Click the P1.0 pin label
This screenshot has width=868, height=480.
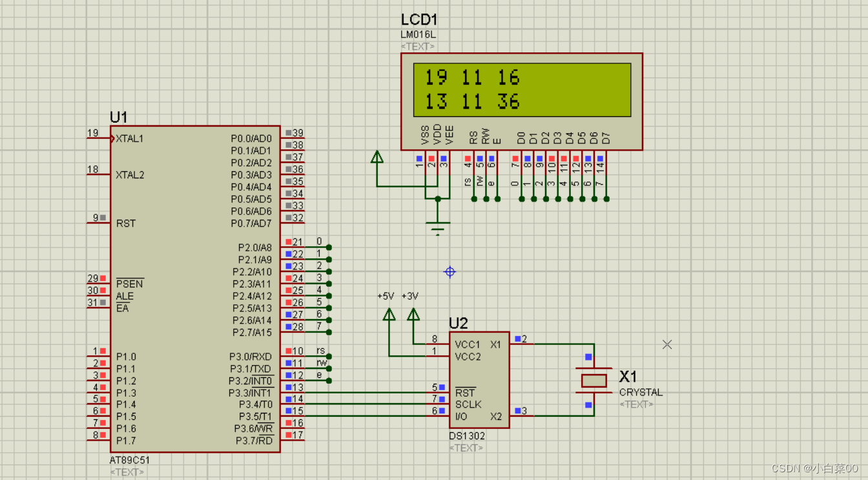(126, 357)
